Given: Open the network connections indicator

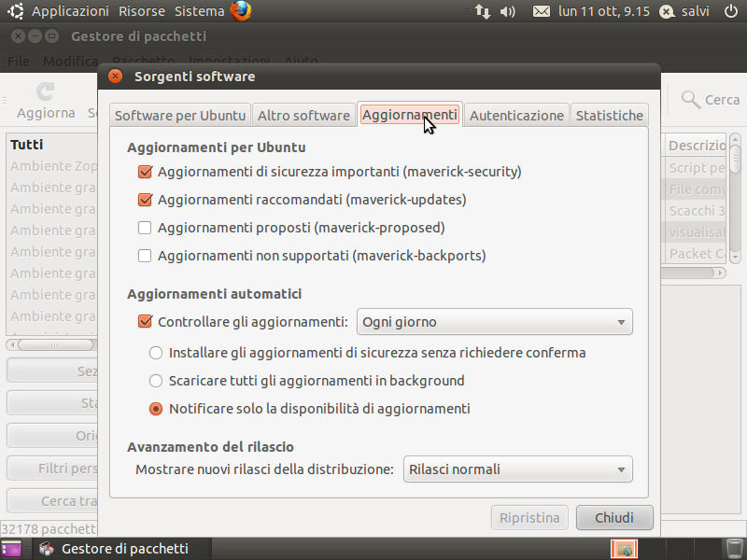Looking at the screenshot, I should (x=482, y=11).
